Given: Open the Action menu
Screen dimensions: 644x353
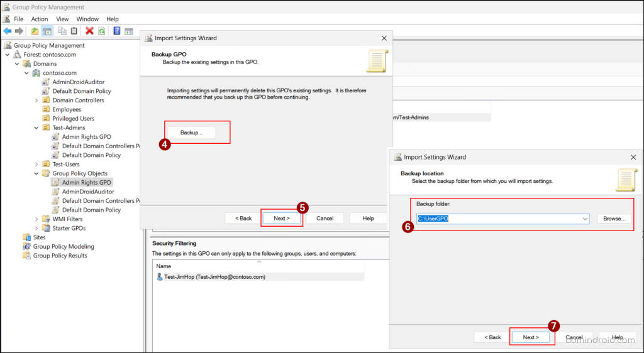Looking at the screenshot, I should [40, 19].
